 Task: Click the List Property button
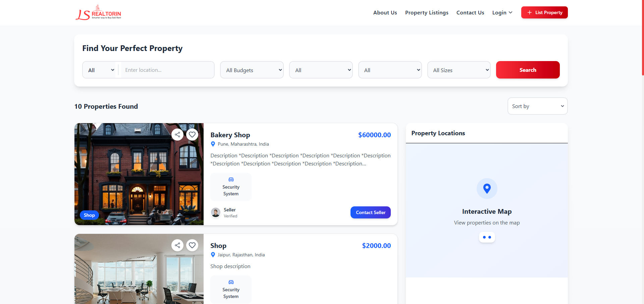tap(544, 13)
